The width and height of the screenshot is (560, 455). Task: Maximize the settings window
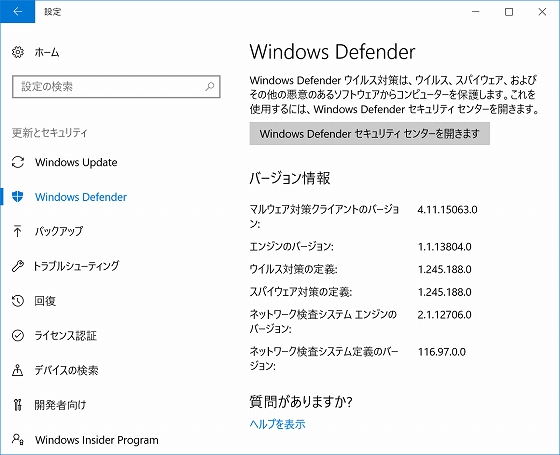[x=509, y=11]
